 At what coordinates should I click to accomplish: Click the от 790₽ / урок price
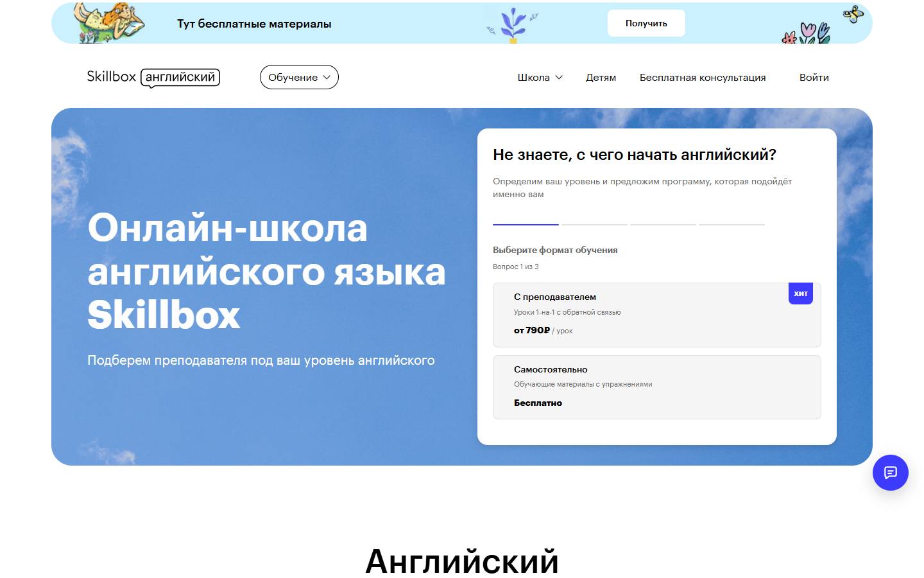(x=543, y=330)
